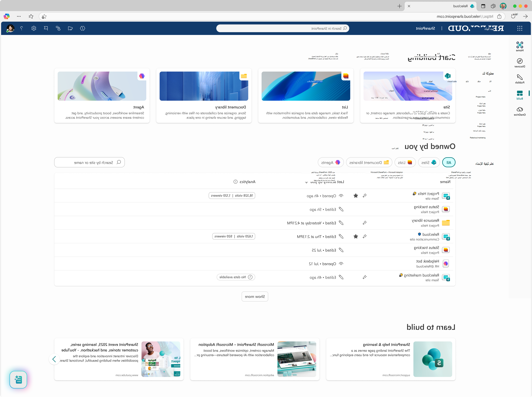This screenshot has height=397, width=532.
Task: Click the Search by site or name field
Action: tap(89, 163)
